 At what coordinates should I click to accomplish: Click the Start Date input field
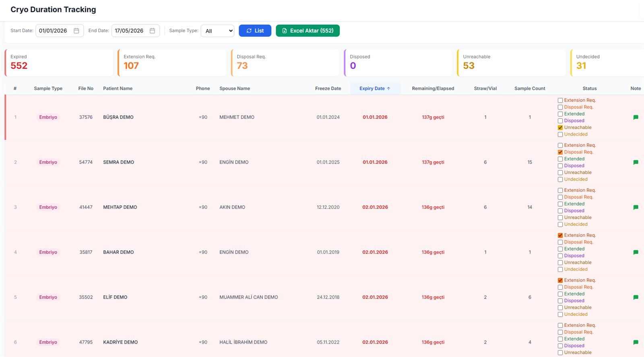(60, 31)
